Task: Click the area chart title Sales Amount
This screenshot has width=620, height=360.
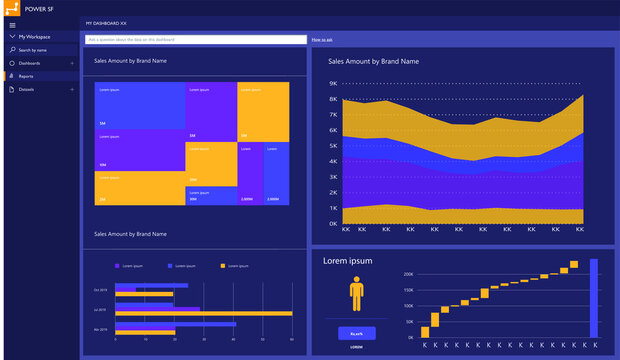Action: [x=373, y=61]
